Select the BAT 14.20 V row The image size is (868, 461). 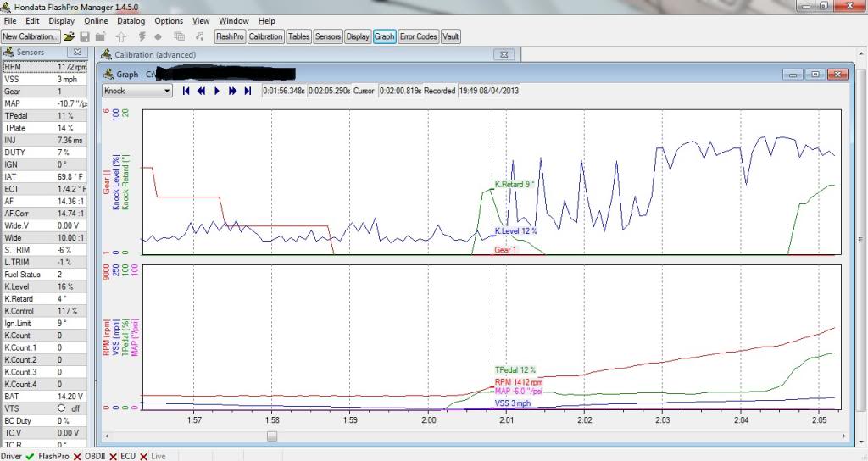click(x=44, y=397)
